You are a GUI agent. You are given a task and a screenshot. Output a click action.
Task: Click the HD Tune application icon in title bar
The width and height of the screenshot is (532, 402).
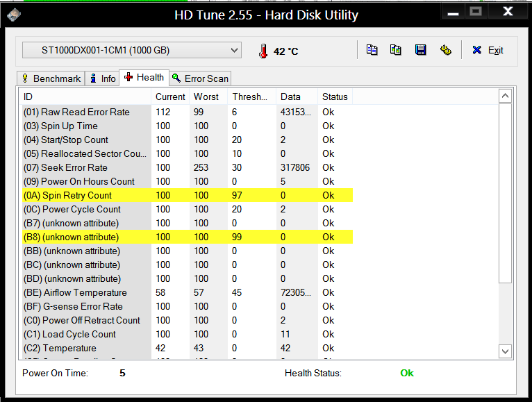pyautogui.click(x=14, y=15)
